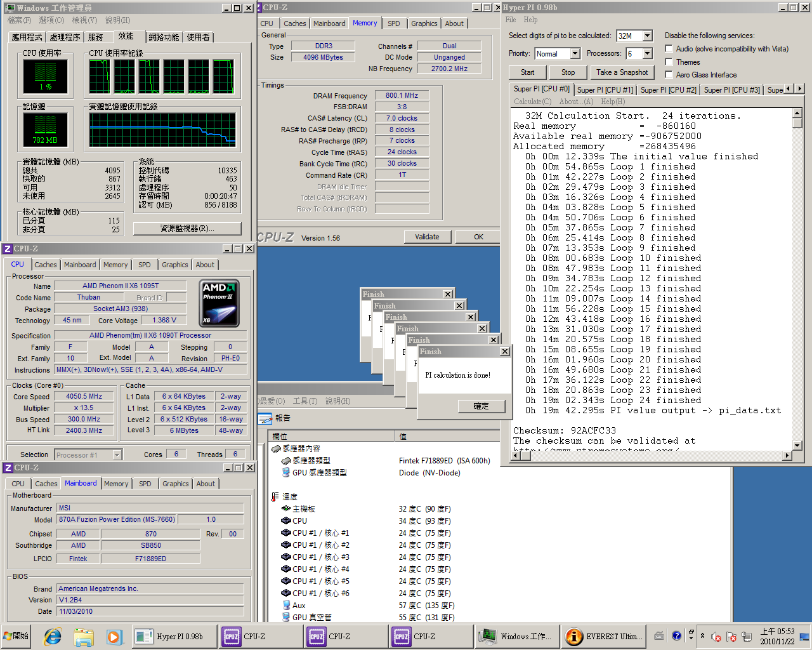This screenshot has height=650, width=812.
Task: Click Validate button in CPU-Z
Action: pos(427,237)
